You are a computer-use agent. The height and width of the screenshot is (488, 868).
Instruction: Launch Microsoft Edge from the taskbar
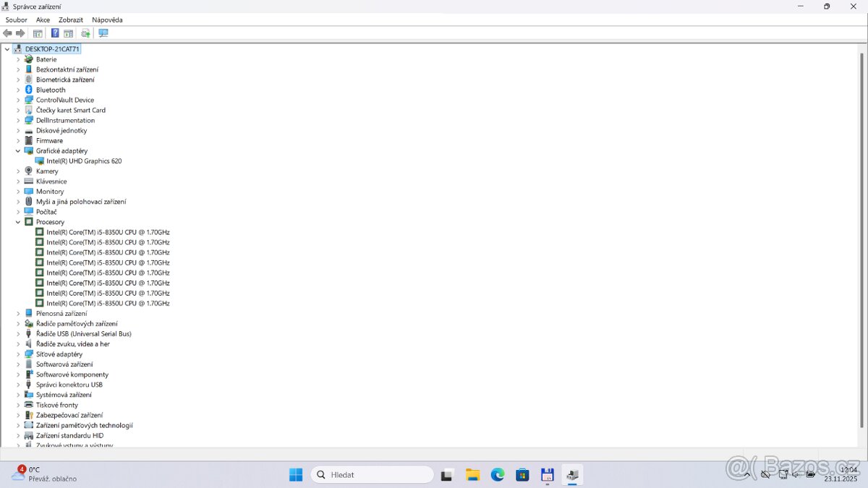point(497,475)
